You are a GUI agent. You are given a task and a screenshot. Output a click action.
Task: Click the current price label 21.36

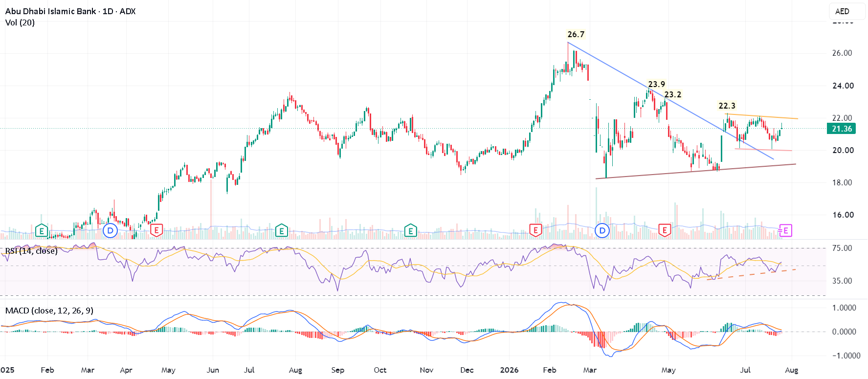842,129
